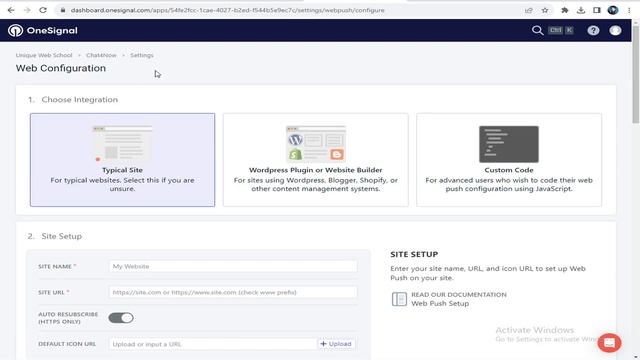Bookmark this page with the star icon

(x=545, y=10)
